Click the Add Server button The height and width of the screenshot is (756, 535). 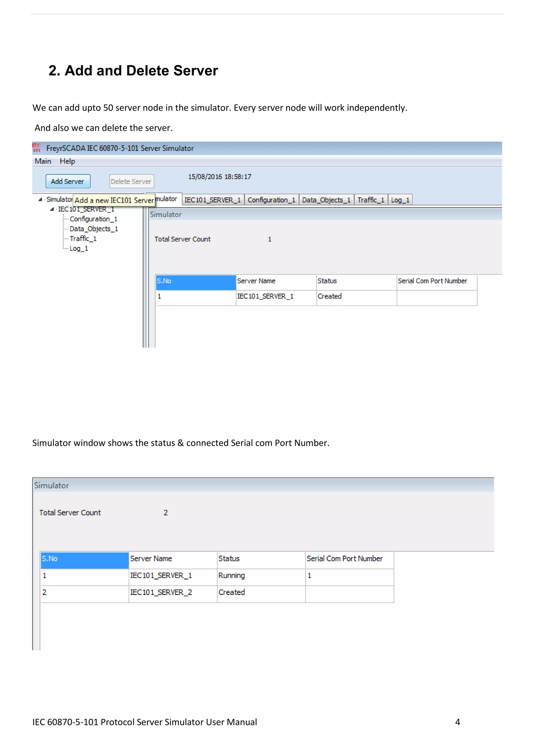pyautogui.click(x=68, y=181)
